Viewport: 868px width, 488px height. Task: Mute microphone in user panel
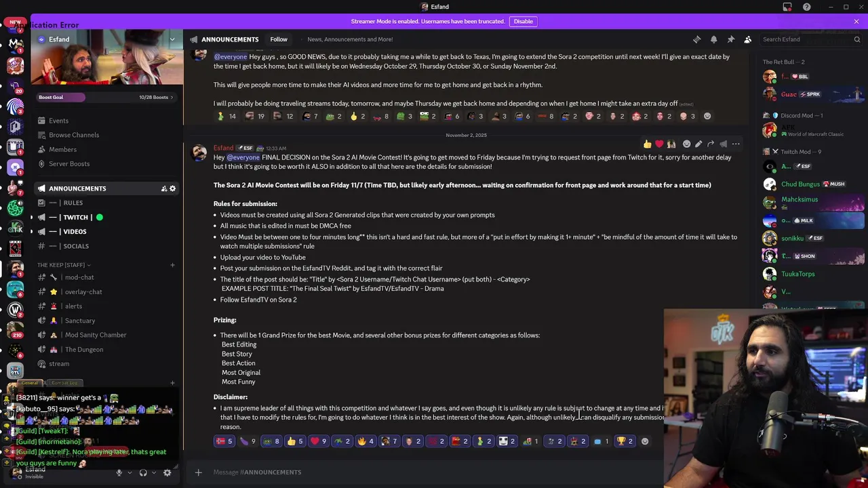pos(119,472)
